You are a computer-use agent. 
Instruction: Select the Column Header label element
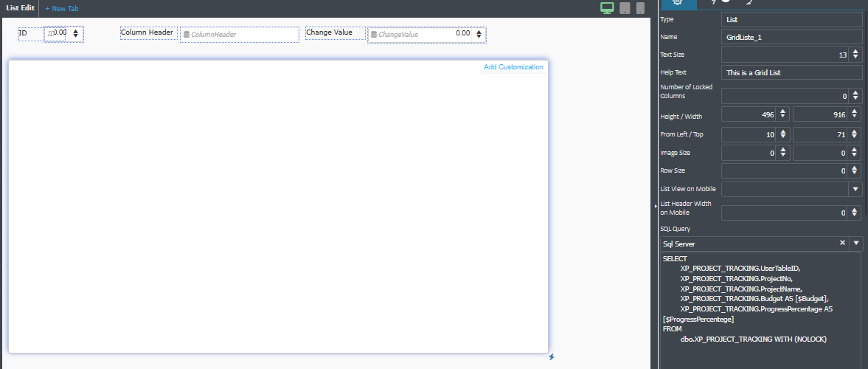click(x=149, y=32)
